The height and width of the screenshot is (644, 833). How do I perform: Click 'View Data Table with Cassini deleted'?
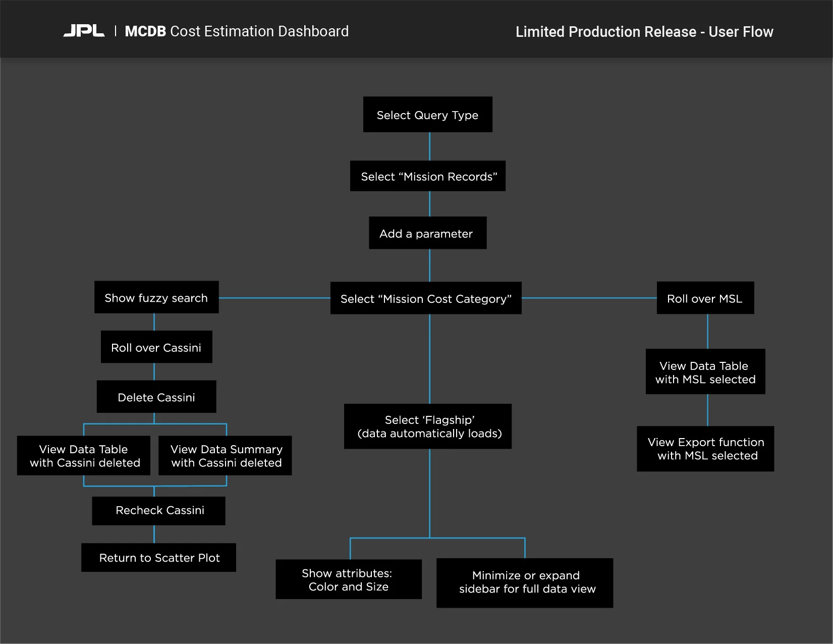coord(84,456)
